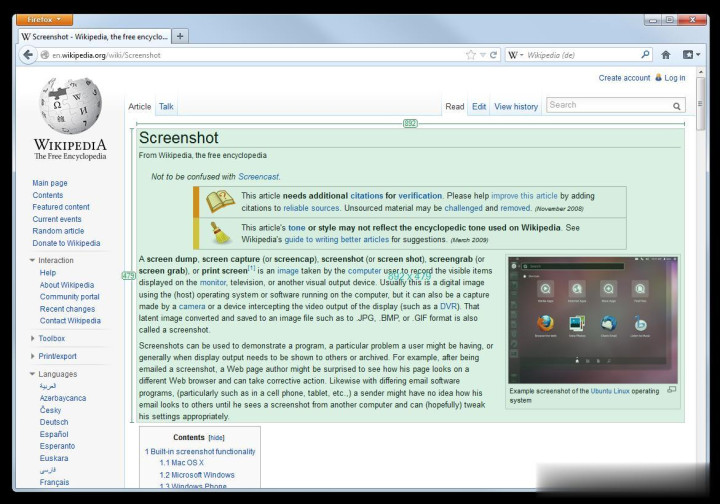
Task: Click the Create account link
Action: click(x=624, y=78)
